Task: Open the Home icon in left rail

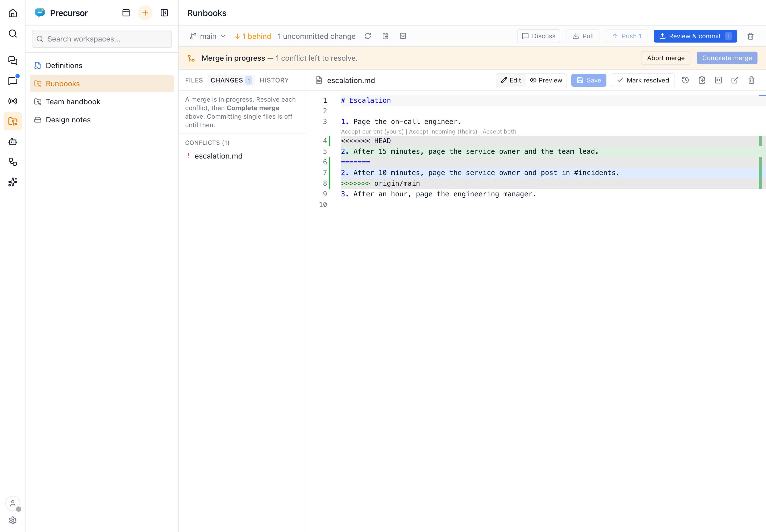Action: point(13,13)
